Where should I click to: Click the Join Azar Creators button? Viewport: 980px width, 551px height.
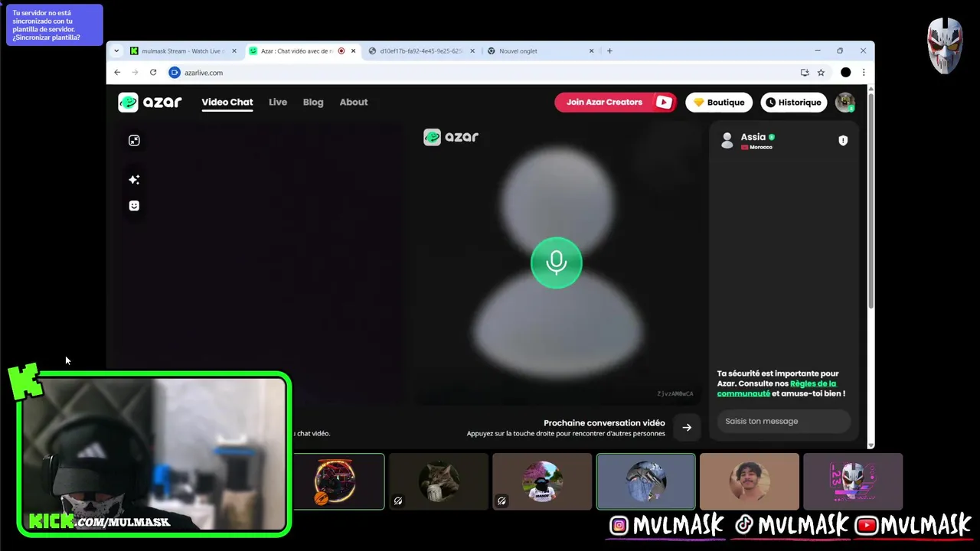pos(616,103)
